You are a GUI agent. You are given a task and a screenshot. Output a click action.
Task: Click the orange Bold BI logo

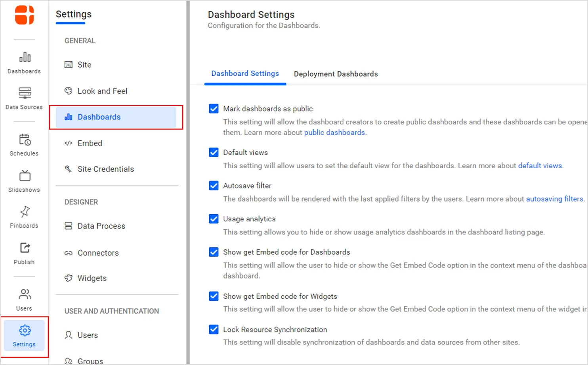tap(25, 15)
